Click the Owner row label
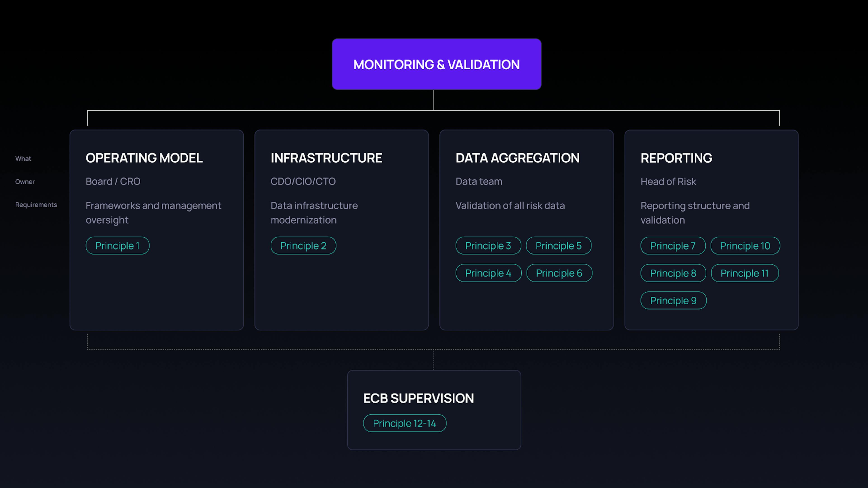868x488 pixels. 25,181
